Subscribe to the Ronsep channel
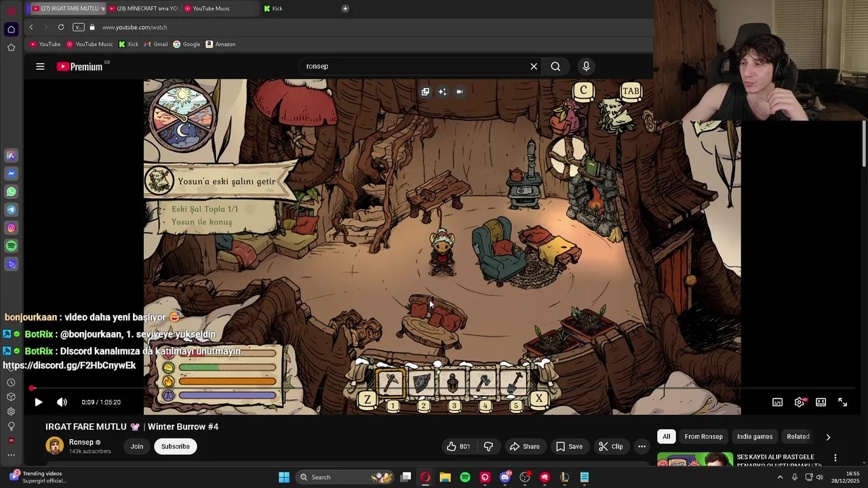The width and height of the screenshot is (868, 488). point(175,446)
